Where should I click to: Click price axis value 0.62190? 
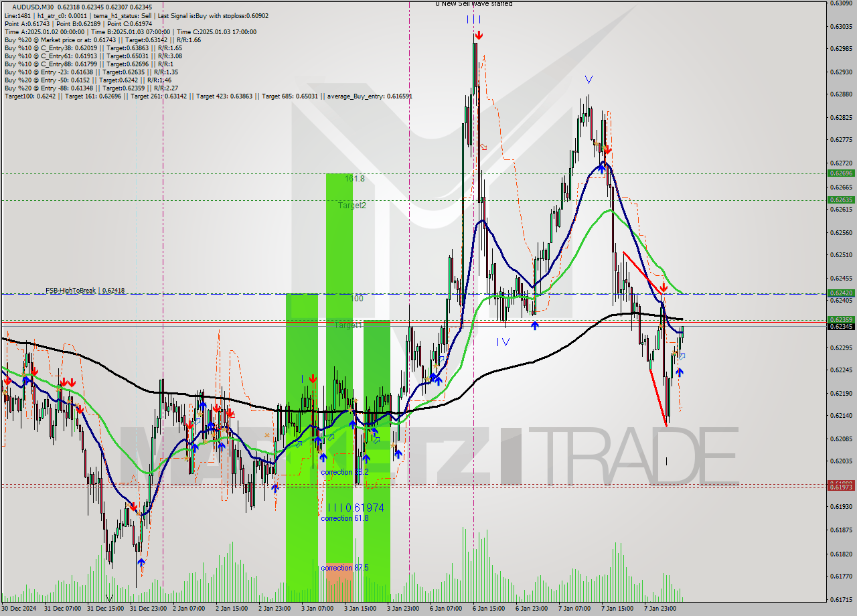point(841,393)
